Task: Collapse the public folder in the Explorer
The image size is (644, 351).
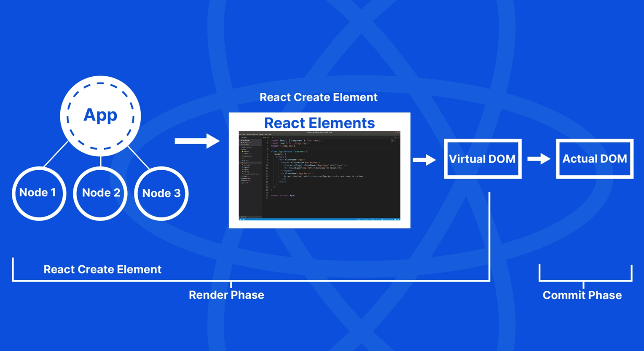Action: (x=243, y=149)
